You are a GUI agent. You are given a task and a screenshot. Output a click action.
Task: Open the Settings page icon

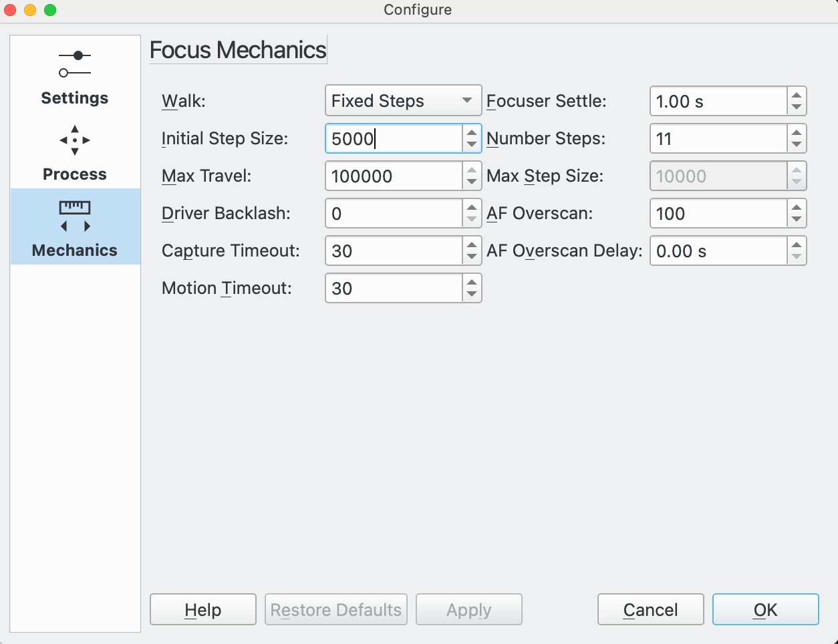[x=75, y=64]
